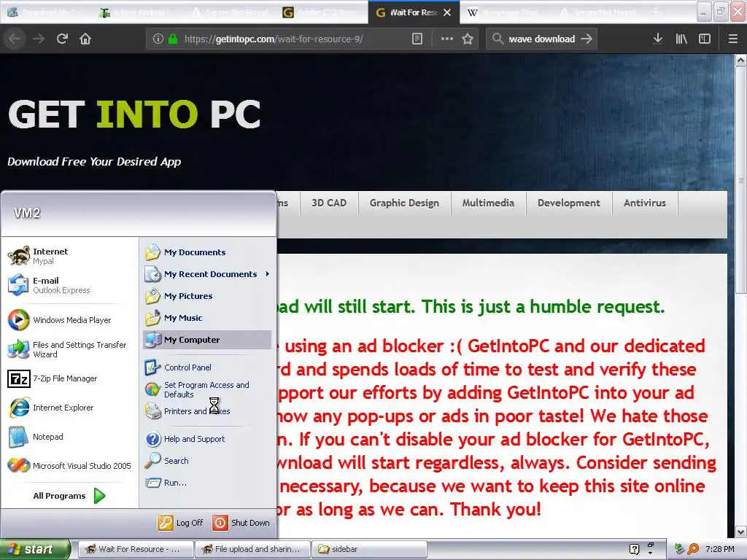Click the Log Off button
Screen dimensions: 747x560
181,523
